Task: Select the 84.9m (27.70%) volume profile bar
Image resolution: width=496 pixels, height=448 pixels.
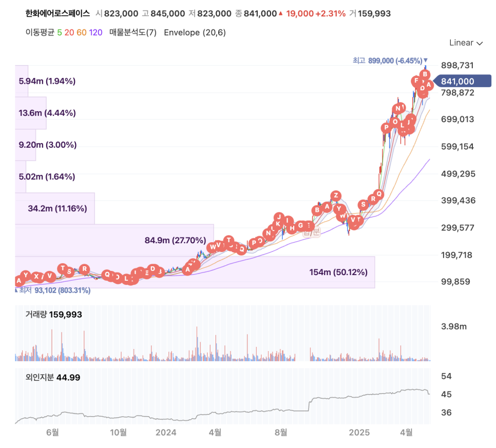Action: tap(114, 240)
